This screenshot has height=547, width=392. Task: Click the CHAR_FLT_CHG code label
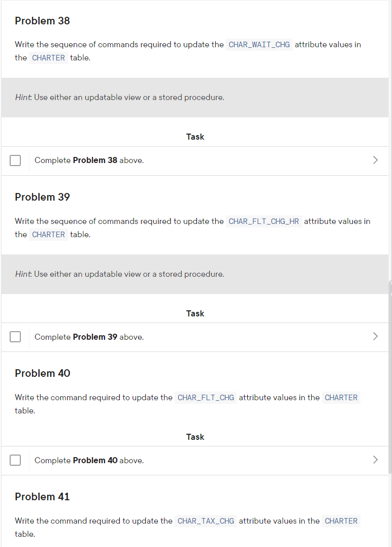click(x=206, y=398)
